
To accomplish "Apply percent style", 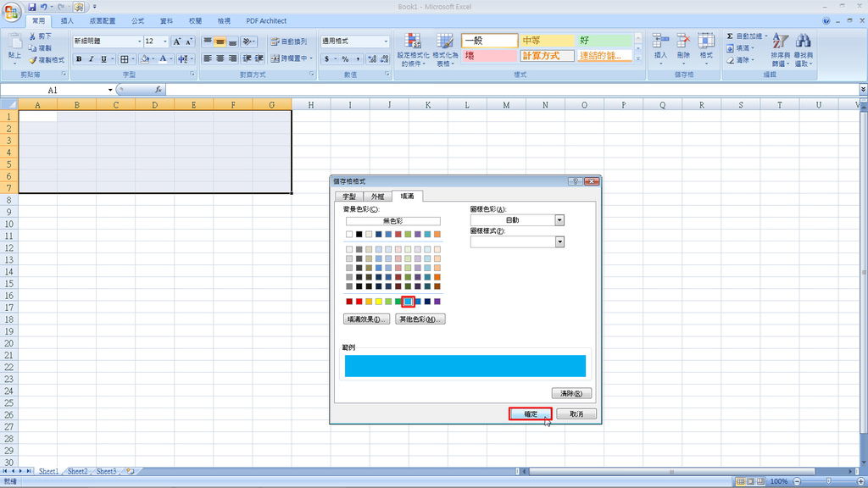I will coord(345,59).
